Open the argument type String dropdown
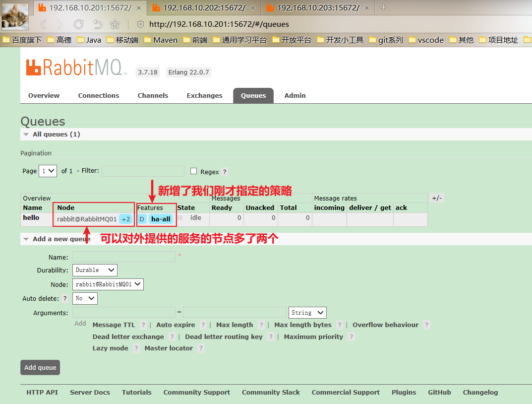The height and width of the screenshot is (404, 532). tap(307, 313)
